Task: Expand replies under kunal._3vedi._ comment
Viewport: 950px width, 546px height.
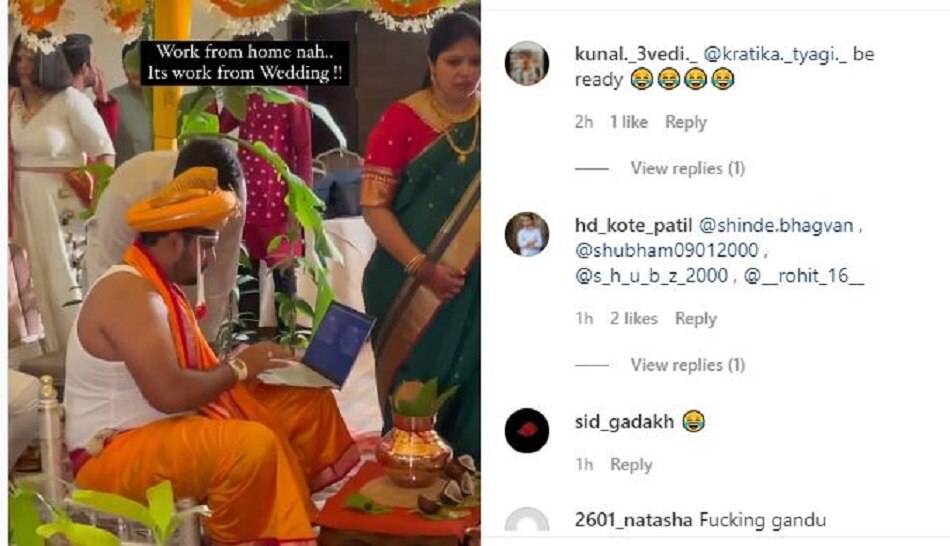Action: pos(687,169)
